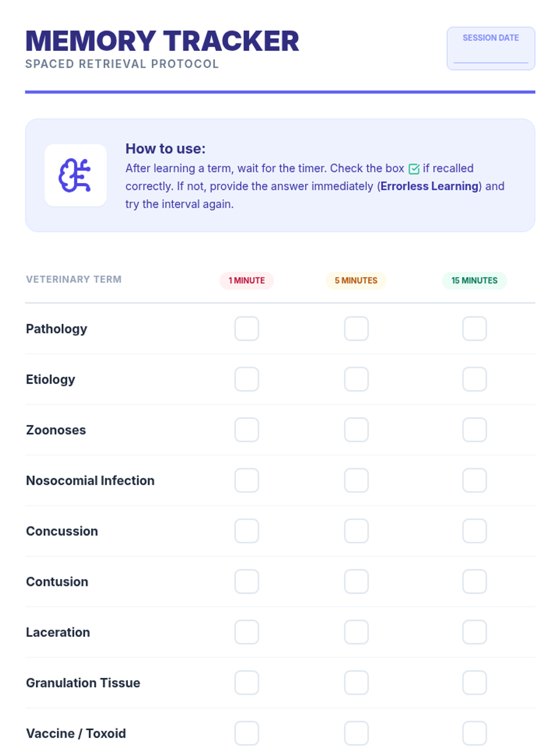560x747 pixels.
Task: Check Vaccine / Toxoid 15 minutes box
Action: 474,733
